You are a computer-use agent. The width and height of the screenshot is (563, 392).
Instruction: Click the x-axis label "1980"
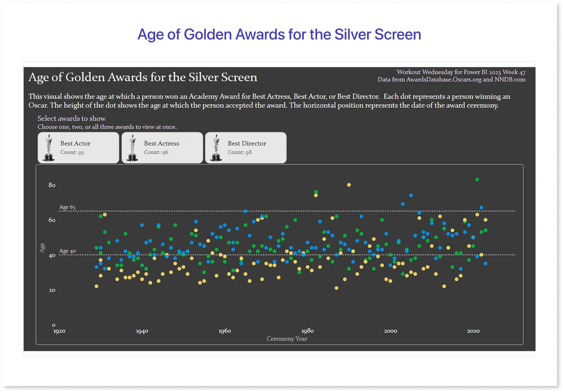[x=308, y=331]
